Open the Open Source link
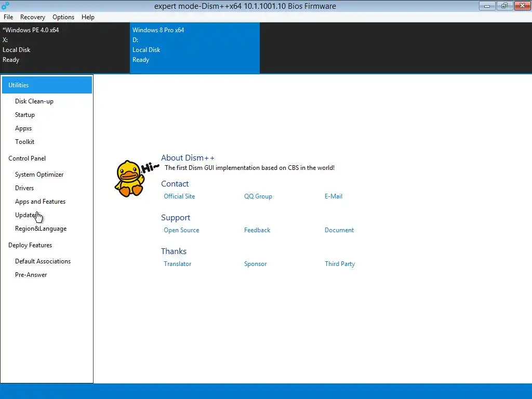The height and width of the screenshot is (399, 532). click(x=181, y=230)
